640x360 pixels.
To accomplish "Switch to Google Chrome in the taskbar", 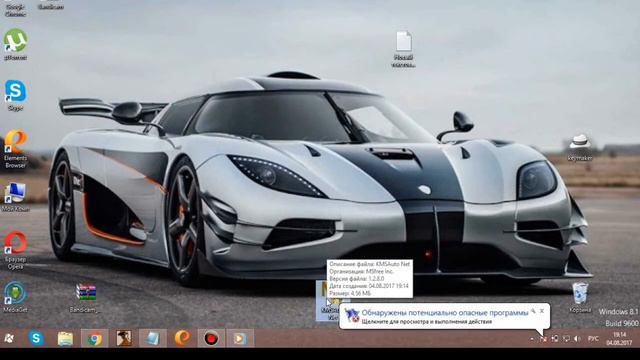I will pyautogui.click(x=94, y=338).
